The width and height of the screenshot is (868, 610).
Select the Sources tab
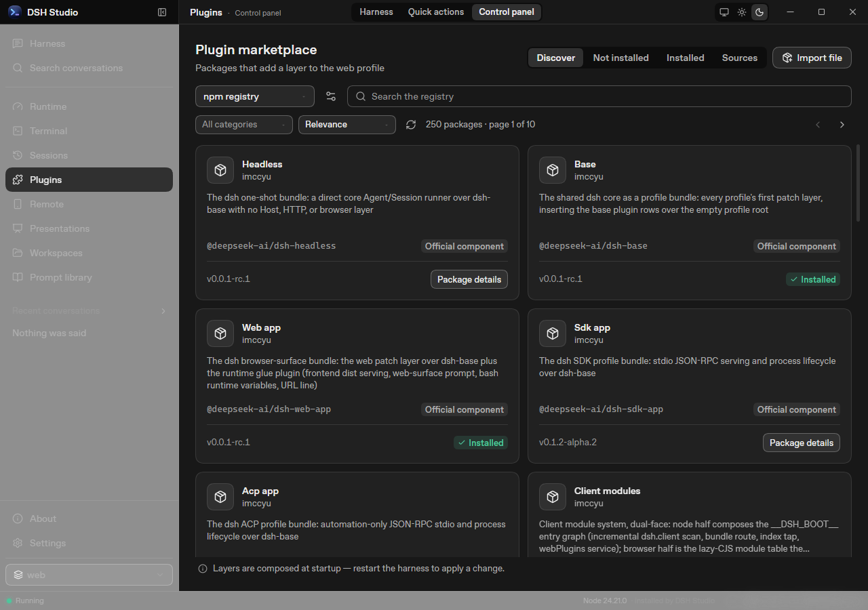click(x=740, y=58)
